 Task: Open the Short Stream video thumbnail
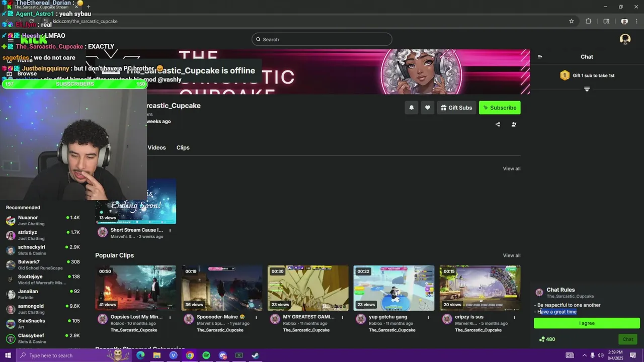coord(136,201)
